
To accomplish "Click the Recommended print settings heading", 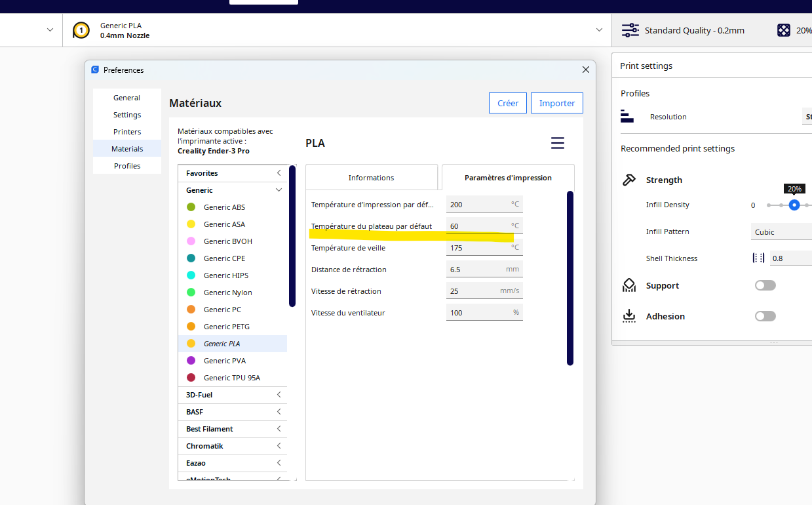I will pos(678,149).
